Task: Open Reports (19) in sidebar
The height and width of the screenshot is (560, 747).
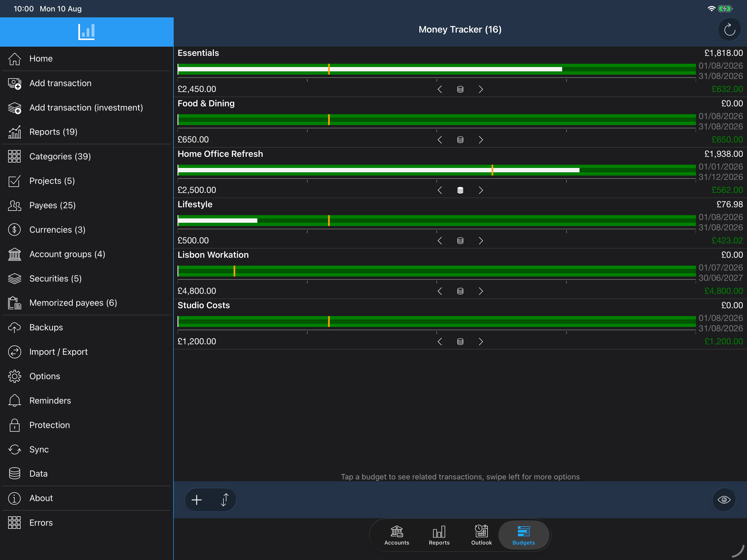Action: tap(86, 132)
